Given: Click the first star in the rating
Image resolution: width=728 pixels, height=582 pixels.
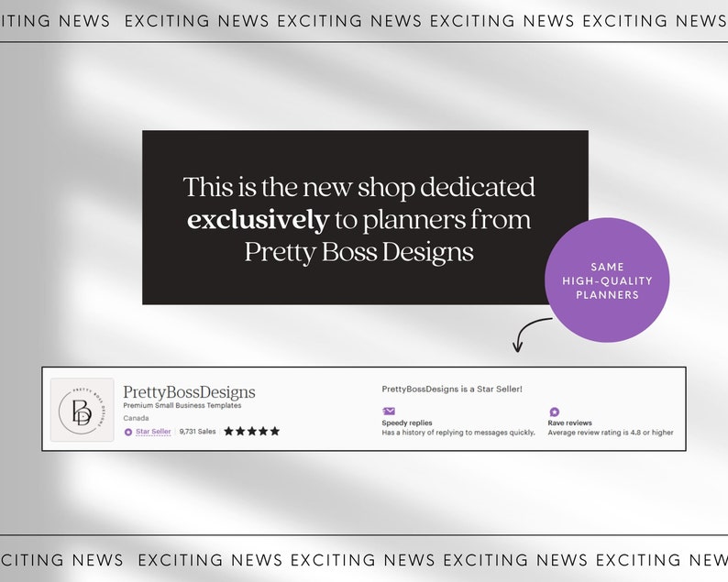Looking at the screenshot, I should pyautogui.click(x=229, y=431).
